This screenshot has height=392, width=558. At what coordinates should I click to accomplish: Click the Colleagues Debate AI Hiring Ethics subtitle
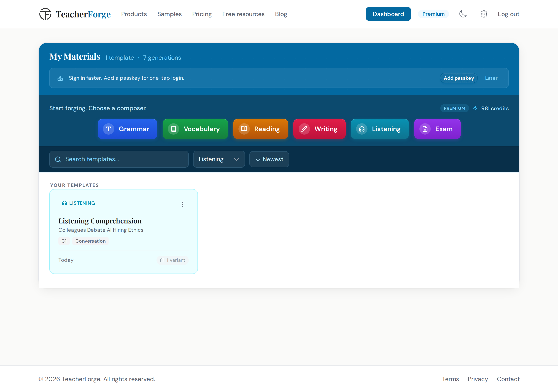pyautogui.click(x=101, y=230)
